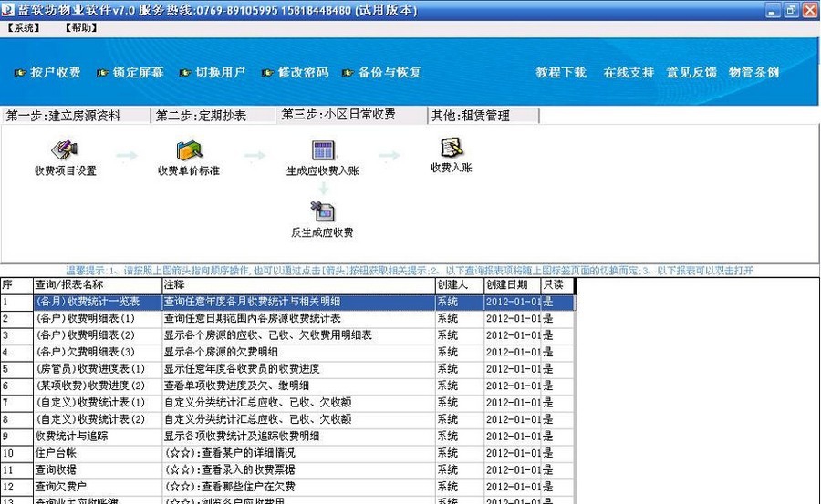821x504 pixels.
Task: Click note 查看单项收费进度及欠、缴明细
Action: 236,386
